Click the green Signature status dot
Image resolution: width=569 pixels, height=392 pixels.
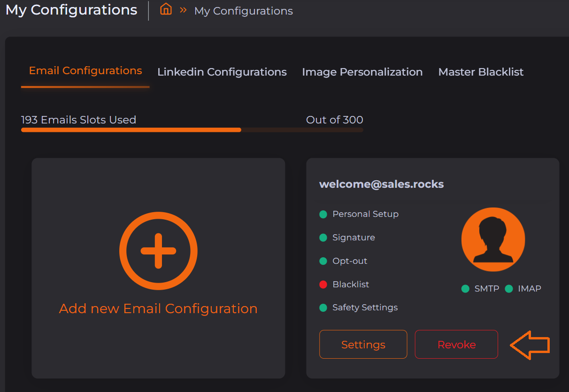(x=323, y=238)
